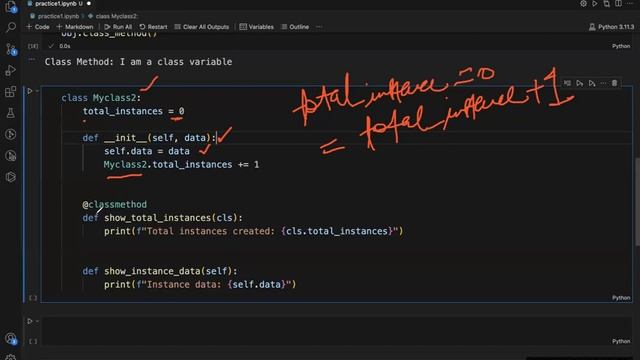Run the Myclass2 code cell
Image resolution: width=640 pixels, height=360 pixels.
(29, 91)
